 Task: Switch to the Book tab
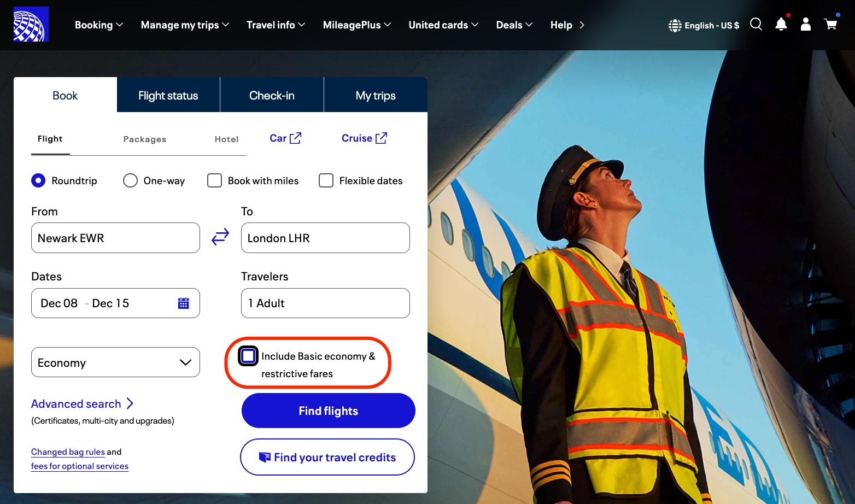click(x=65, y=95)
